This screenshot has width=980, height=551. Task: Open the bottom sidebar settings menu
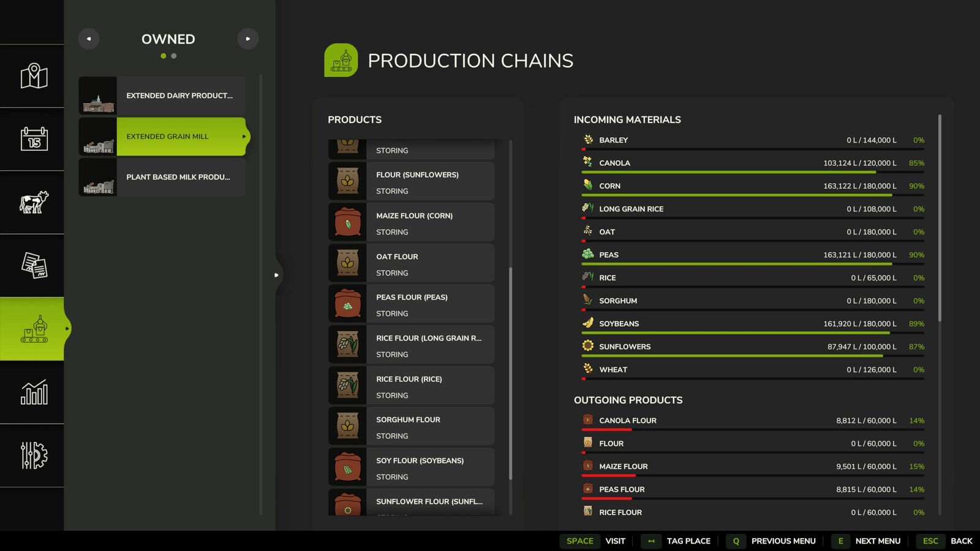pyautogui.click(x=32, y=455)
